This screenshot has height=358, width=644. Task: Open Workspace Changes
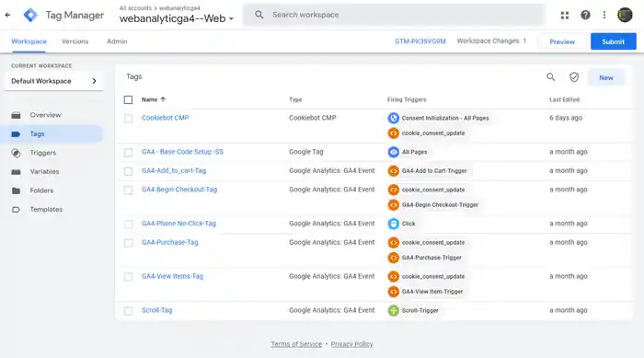coord(491,41)
